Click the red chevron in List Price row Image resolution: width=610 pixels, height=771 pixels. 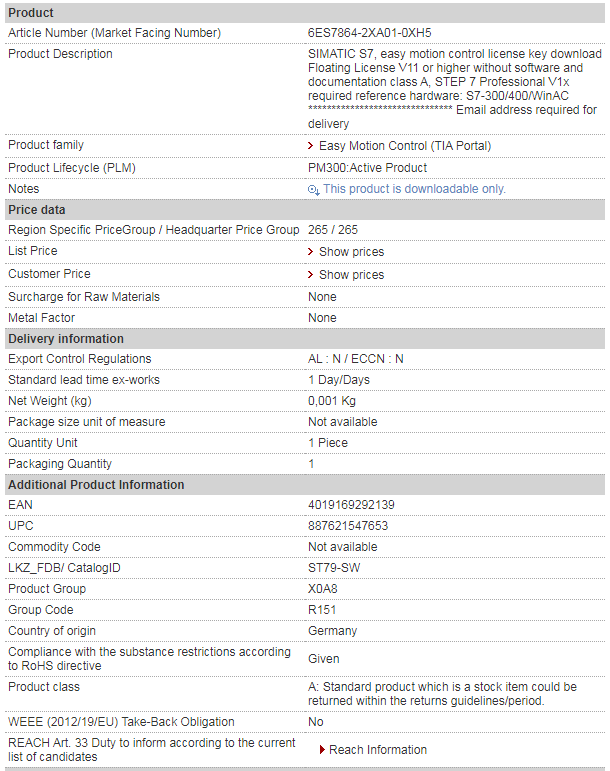311,252
